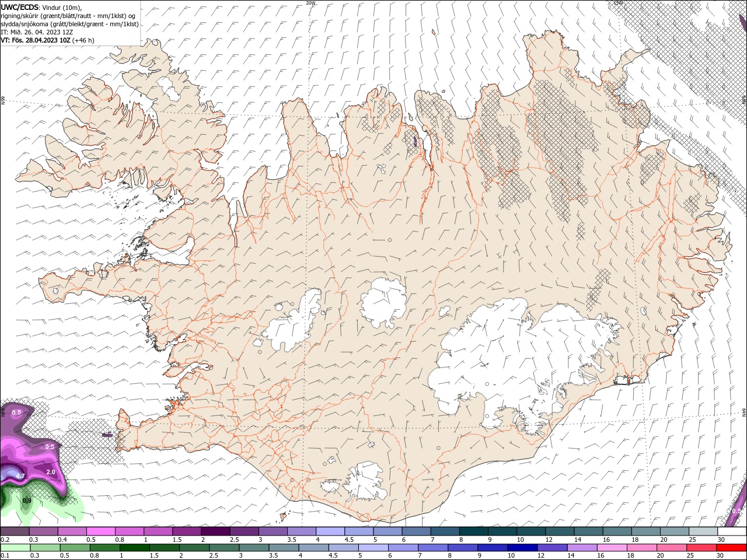
Task: Click the pale grey swatch above 25 in the snow legend
Action: 703,531
